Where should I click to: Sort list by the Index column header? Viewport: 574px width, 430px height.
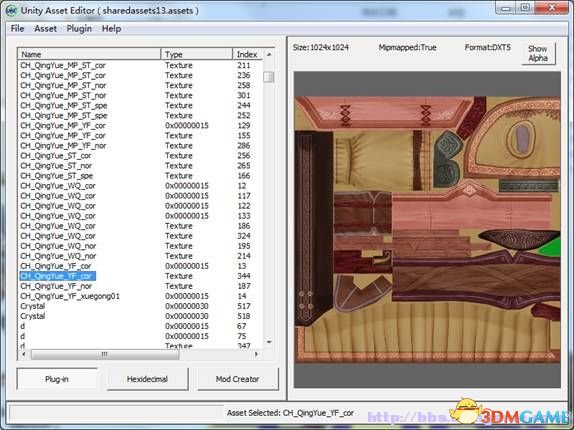tap(247, 55)
